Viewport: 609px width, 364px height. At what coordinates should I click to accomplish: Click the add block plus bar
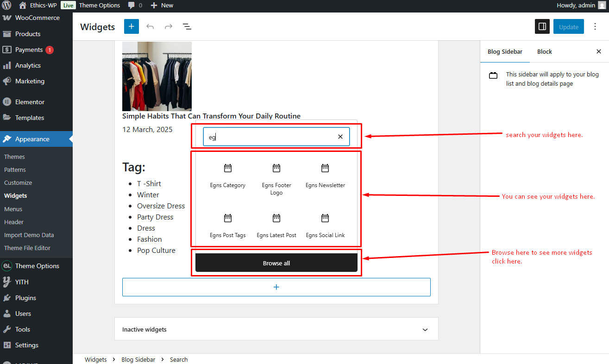pyautogui.click(x=276, y=287)
